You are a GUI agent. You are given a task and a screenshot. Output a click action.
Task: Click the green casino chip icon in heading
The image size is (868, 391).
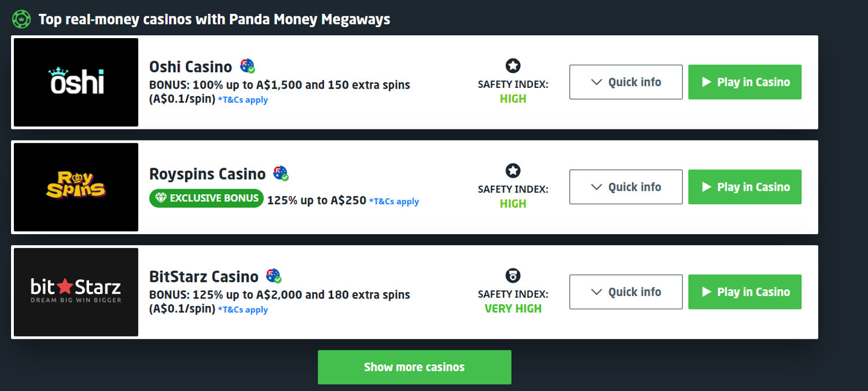[21, 19]
